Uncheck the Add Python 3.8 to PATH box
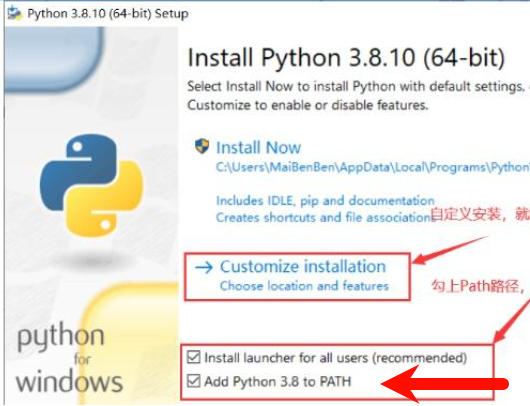Screen dimensions: 530x406 [x=194, y=381]
